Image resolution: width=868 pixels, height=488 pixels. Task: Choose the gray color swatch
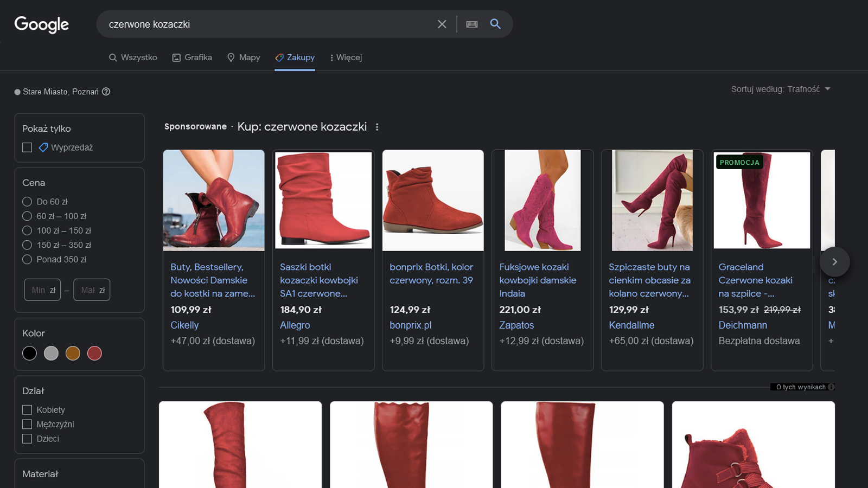(51, 354)
